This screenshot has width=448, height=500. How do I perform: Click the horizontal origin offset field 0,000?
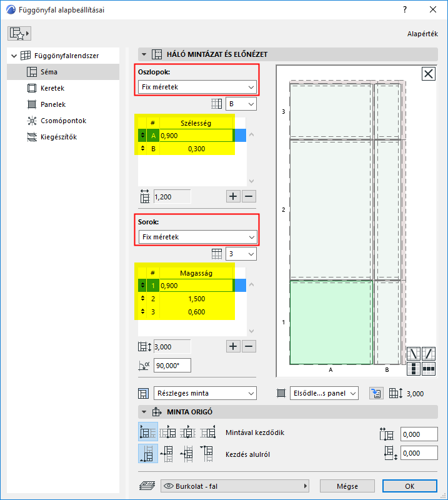419,434
